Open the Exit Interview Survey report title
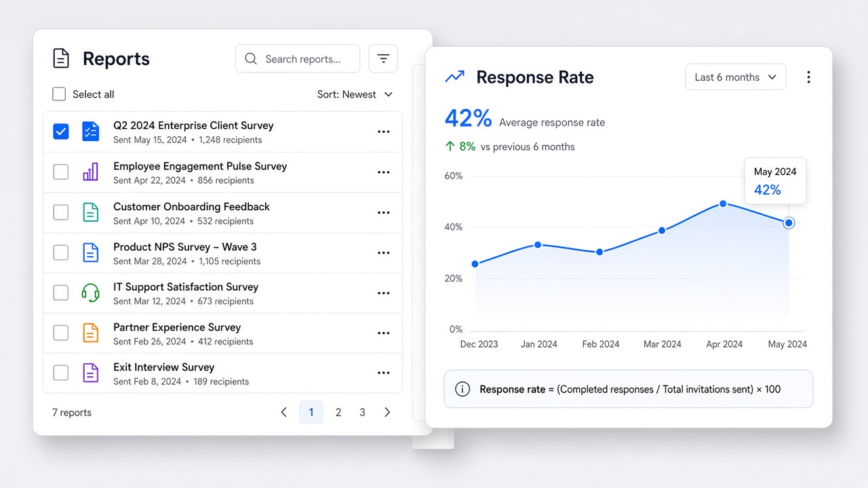The image size is (868, 488). pyautogui.click(x=163, y=367)
